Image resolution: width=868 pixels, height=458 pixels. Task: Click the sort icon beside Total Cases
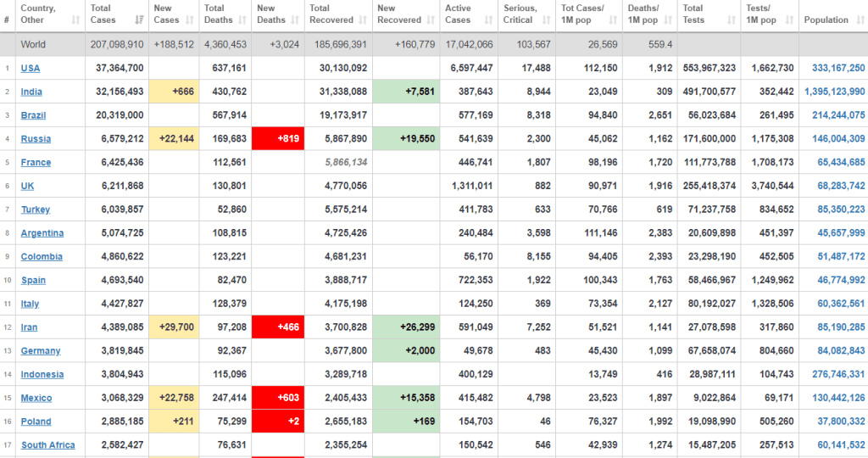click(x=139, y=20)
